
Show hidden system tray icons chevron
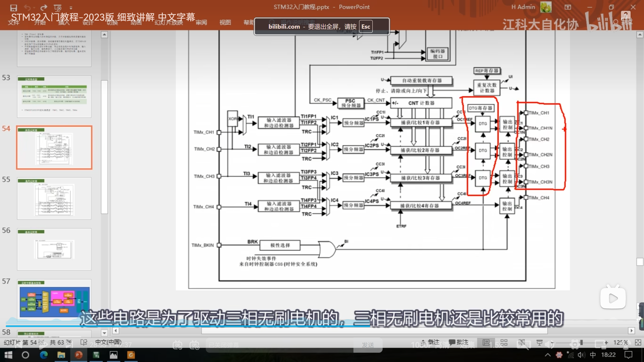click(548, 355)
